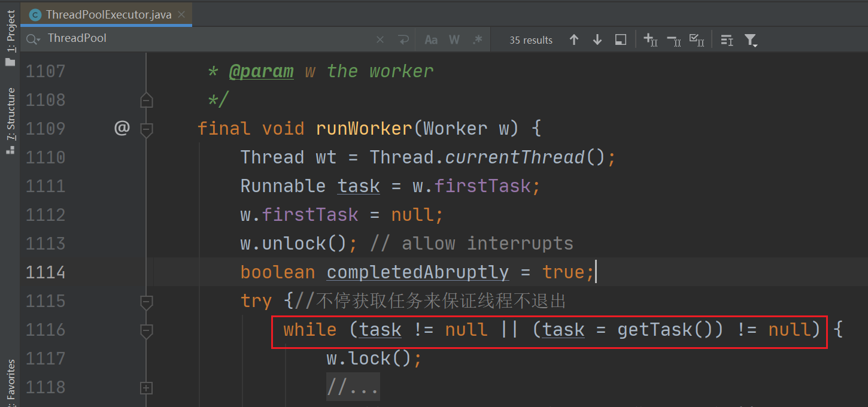
Task: Click line number 1107 in gutter
Action: (x=45, y=71)
